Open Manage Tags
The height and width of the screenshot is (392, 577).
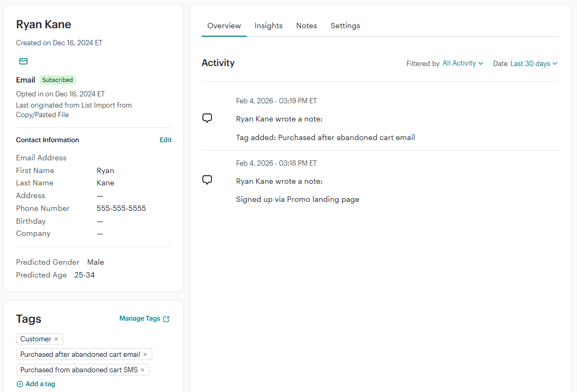140,318
